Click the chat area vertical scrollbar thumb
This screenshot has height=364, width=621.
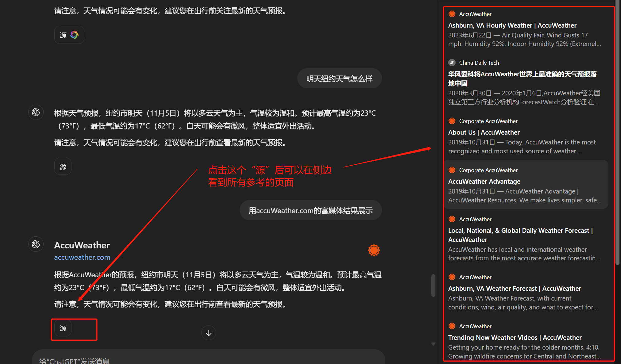point(433,285)
